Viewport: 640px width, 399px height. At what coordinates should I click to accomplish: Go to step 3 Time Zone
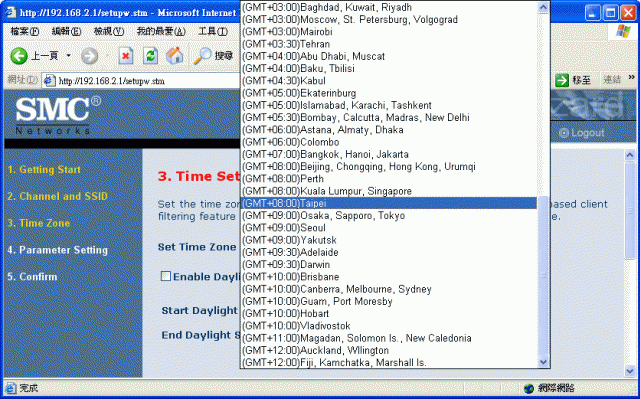[39, 223]
